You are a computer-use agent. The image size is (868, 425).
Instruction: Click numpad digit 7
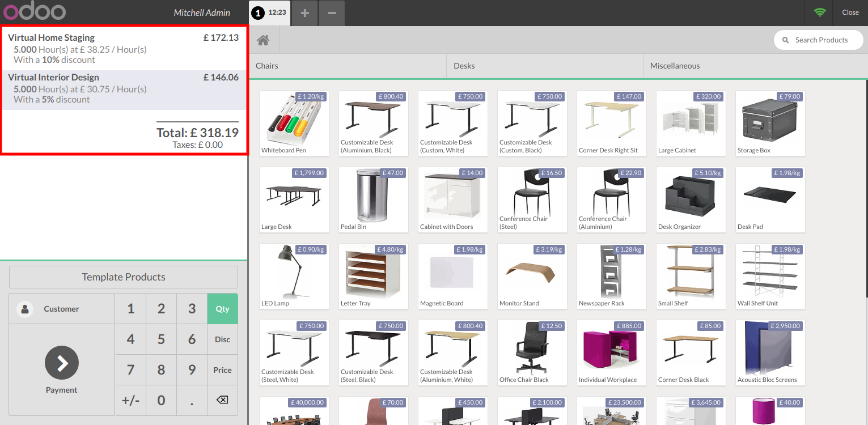pos(130,370)
